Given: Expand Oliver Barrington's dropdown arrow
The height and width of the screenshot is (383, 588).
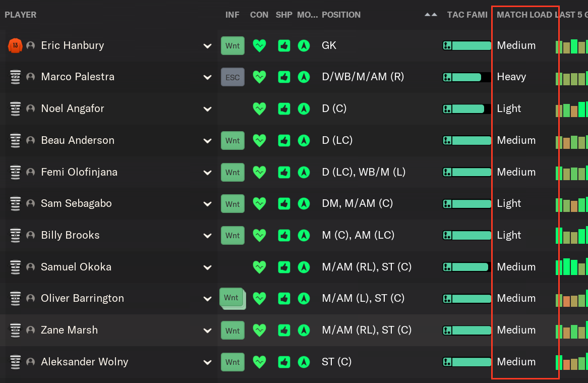Looking at the screenshot, I should click(207, 299).
